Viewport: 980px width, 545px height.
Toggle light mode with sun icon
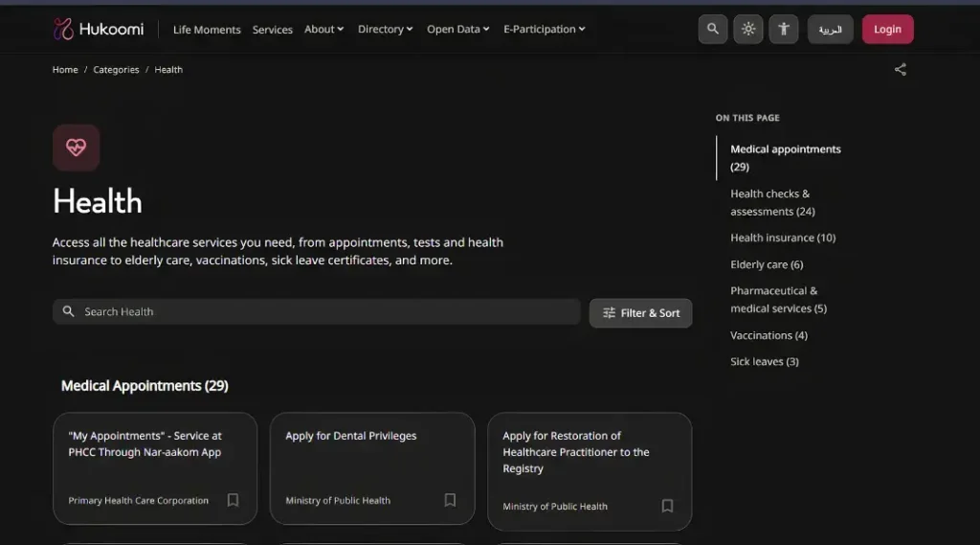(748, 29)
